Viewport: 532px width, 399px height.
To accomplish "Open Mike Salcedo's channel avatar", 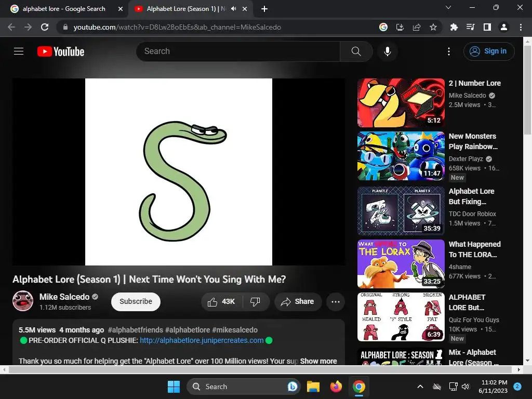I will click(23, 301).
